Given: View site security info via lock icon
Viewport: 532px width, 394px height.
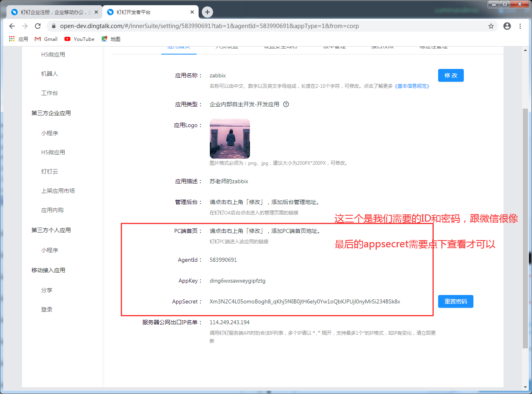Looking at the screenshot, I should click(53, 26).
